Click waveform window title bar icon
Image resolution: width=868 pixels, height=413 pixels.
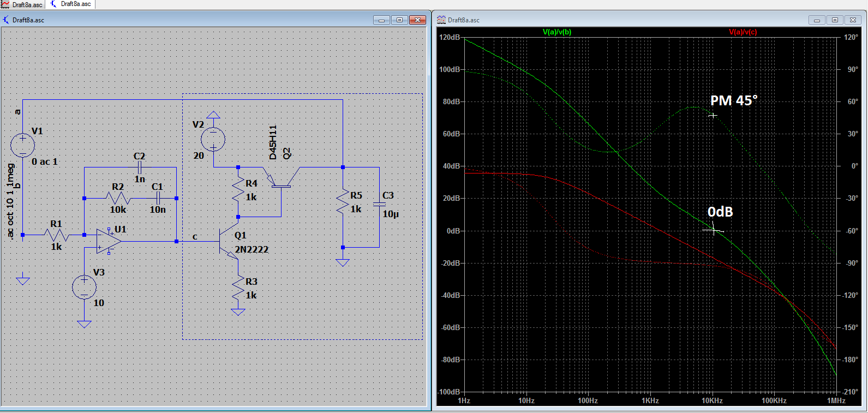(441, 20)
